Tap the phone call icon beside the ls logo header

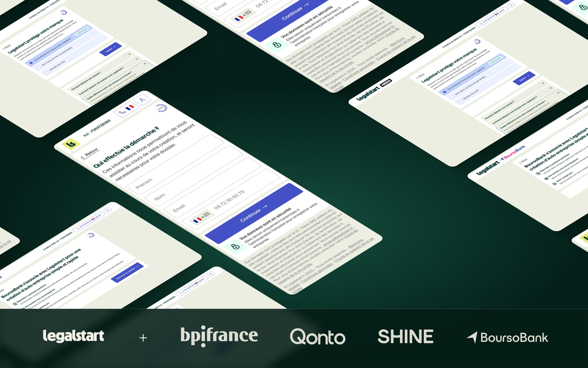(122, 112)
